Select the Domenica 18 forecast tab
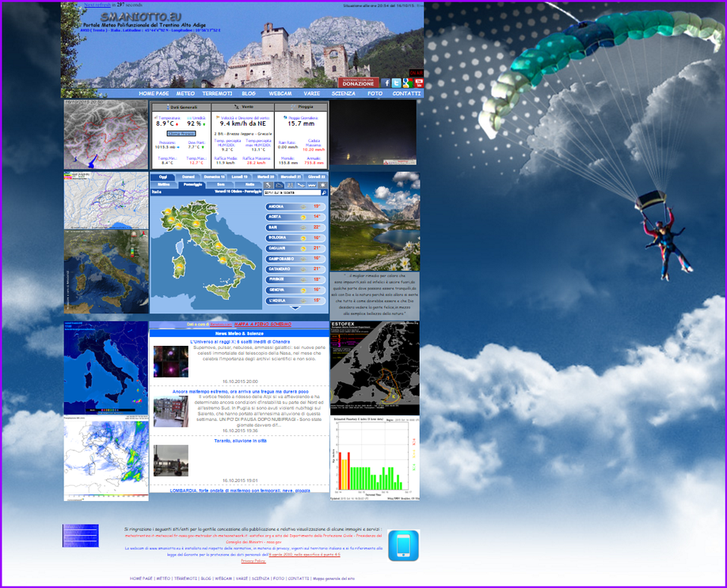Screen dimensions: 727x588 click(214, 177)
